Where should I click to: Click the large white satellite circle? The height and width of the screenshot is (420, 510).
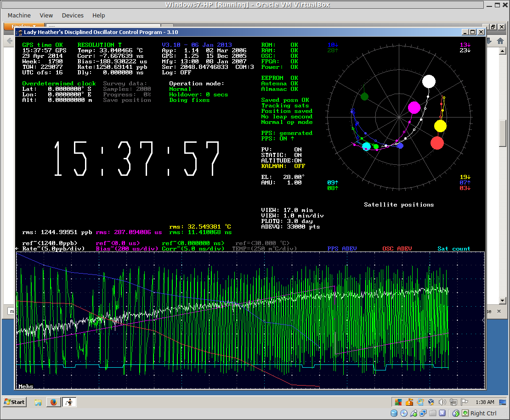click(429, 81)
